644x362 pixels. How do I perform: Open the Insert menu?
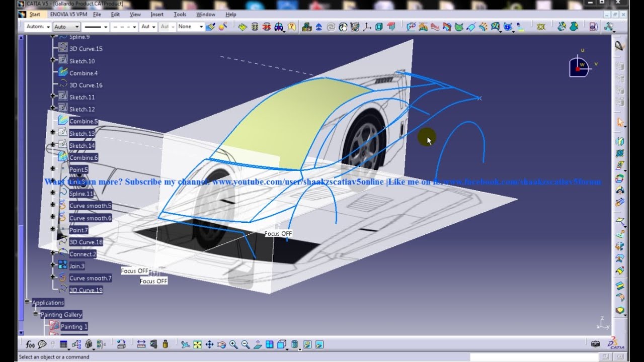(x=157, y=15)
